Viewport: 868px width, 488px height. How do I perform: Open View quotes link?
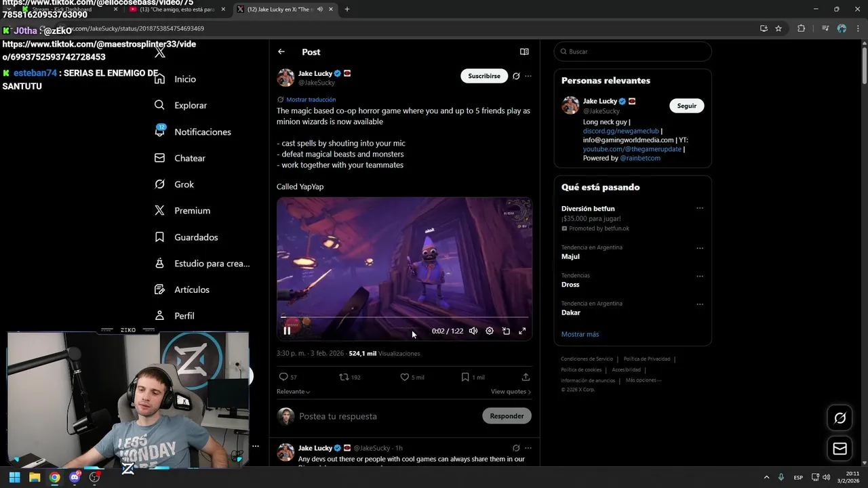[511, 392]
